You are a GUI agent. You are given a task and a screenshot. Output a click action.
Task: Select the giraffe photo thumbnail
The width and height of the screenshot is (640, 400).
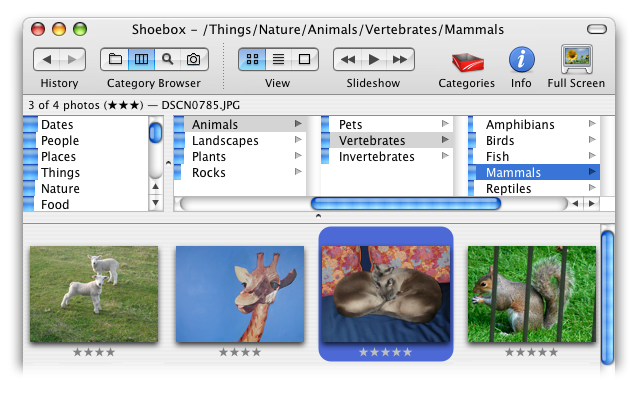[240, 294]
